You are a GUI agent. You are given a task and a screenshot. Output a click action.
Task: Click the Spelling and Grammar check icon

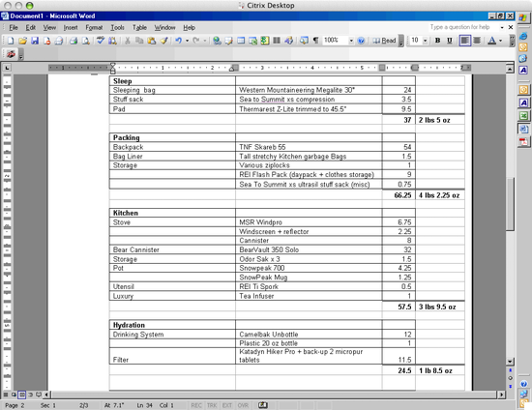coord(101,41)
